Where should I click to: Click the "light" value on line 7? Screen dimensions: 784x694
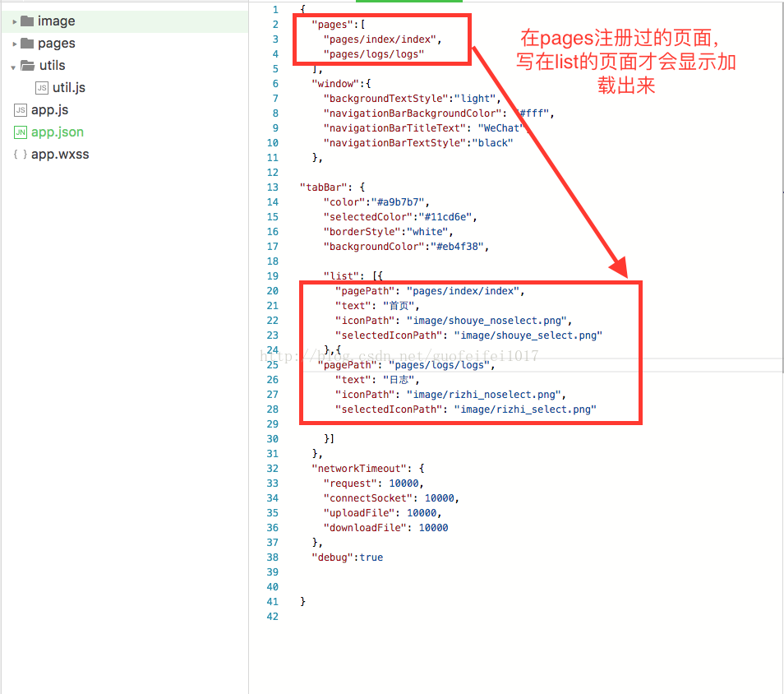point(475,99)
